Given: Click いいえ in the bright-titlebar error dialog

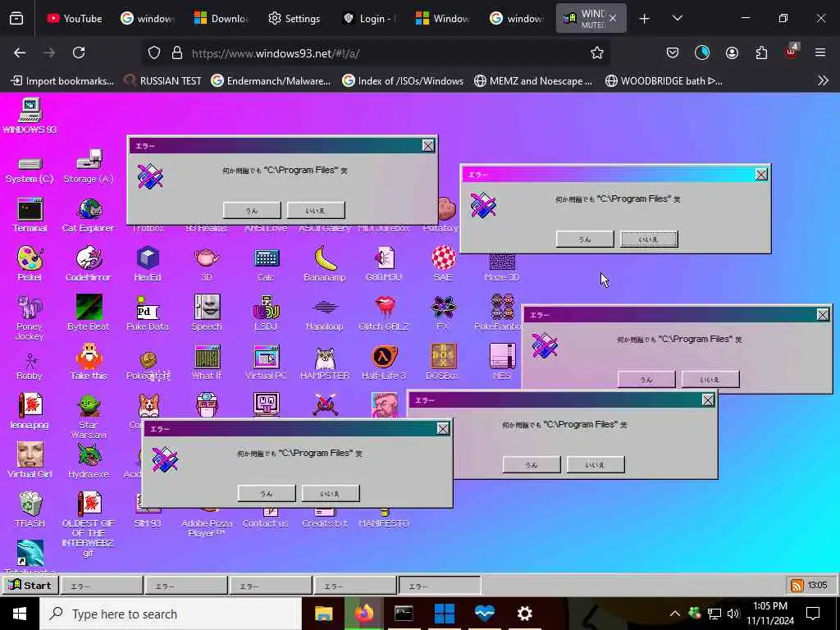Looking at the screenshot, I should click(x=649, y=239).
